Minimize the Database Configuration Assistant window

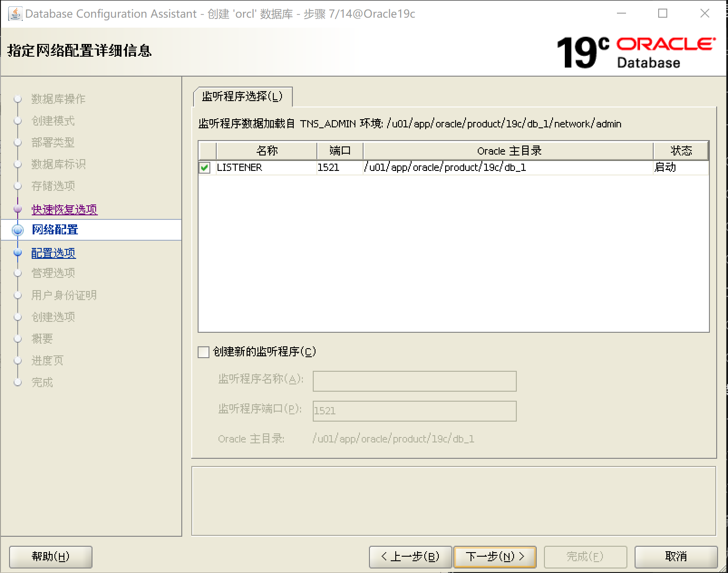coord(621,14)
